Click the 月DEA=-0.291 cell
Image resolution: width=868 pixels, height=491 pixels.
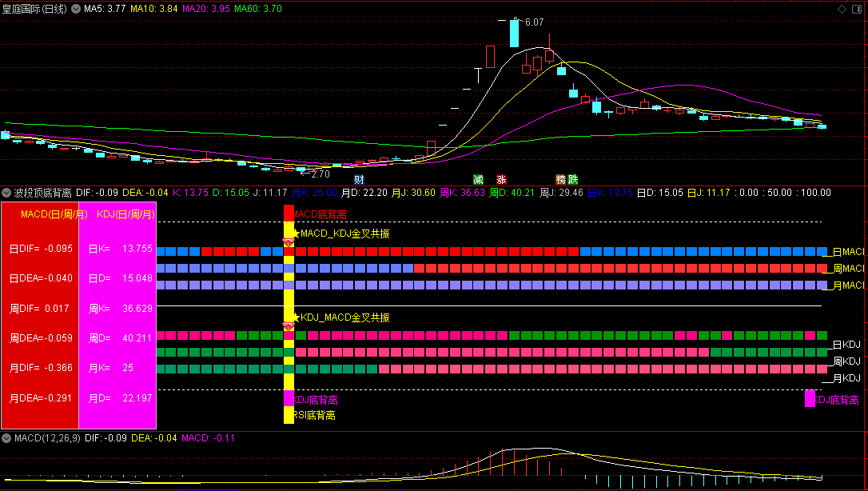click(41, 398)
